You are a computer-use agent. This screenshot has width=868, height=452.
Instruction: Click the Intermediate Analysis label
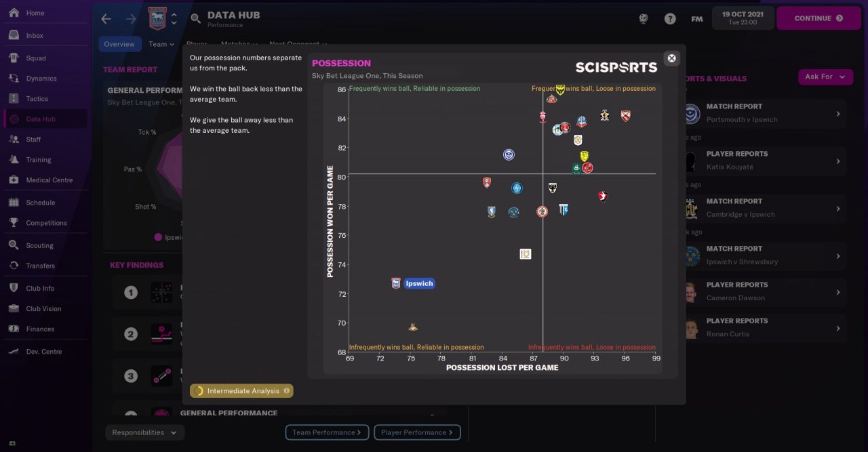(243, 391)
